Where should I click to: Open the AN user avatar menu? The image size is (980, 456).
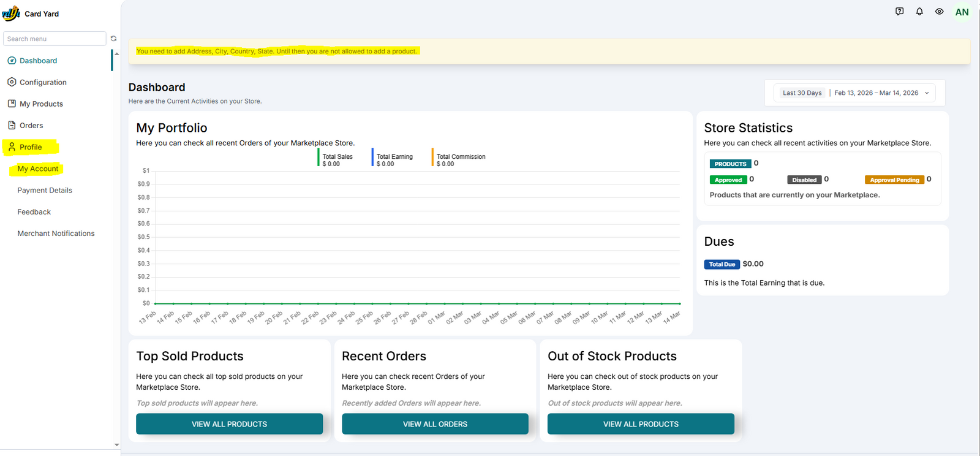pyautogui.click(x=962, y=12)
